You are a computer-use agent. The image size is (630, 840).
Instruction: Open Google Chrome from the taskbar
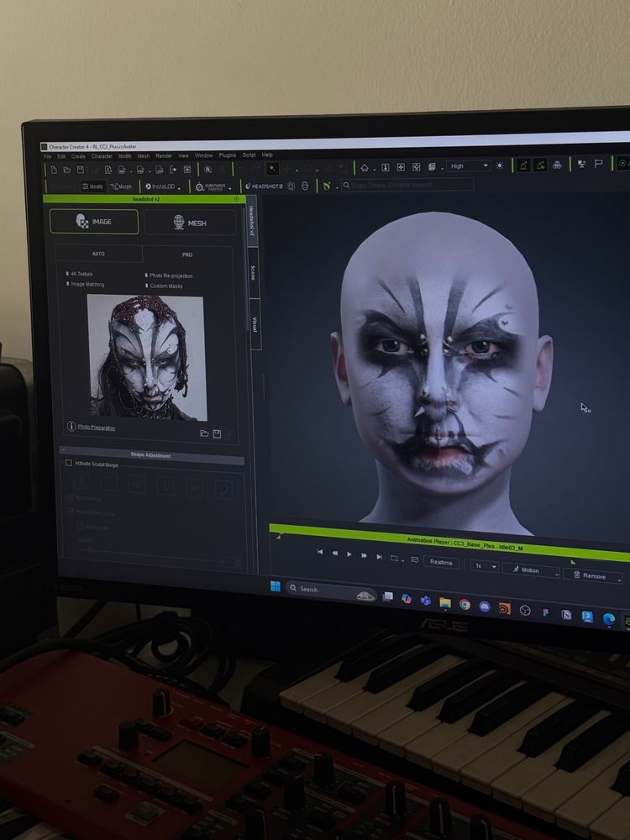pyautogui.click(x=465, y=604)
